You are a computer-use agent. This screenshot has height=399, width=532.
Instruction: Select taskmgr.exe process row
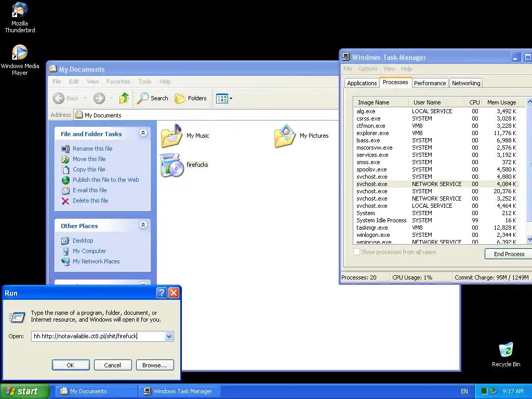pos(436,228)
